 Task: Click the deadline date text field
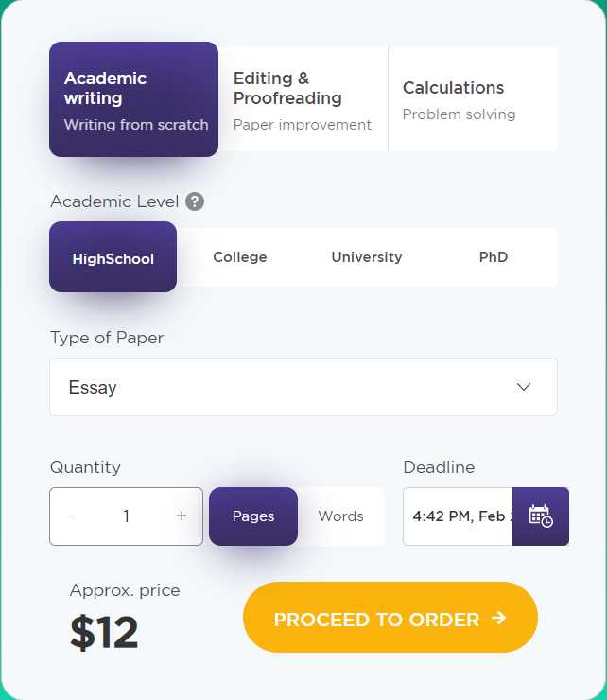point(458,516)
